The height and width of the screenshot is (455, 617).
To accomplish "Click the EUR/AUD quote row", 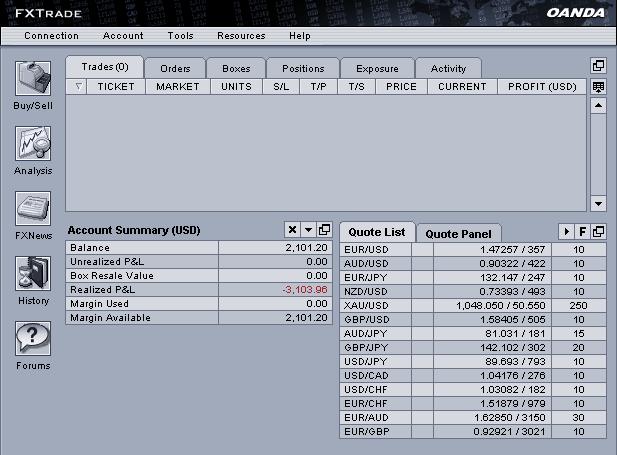I will [473, 418].
